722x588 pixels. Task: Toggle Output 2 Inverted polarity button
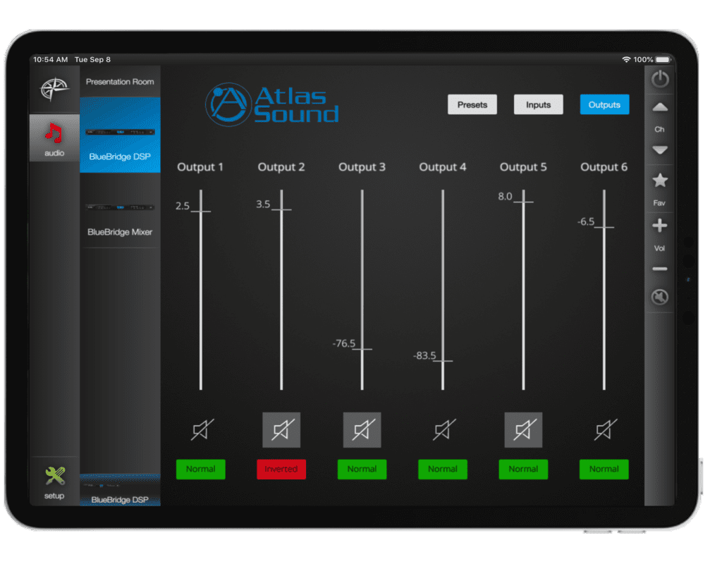281,470
